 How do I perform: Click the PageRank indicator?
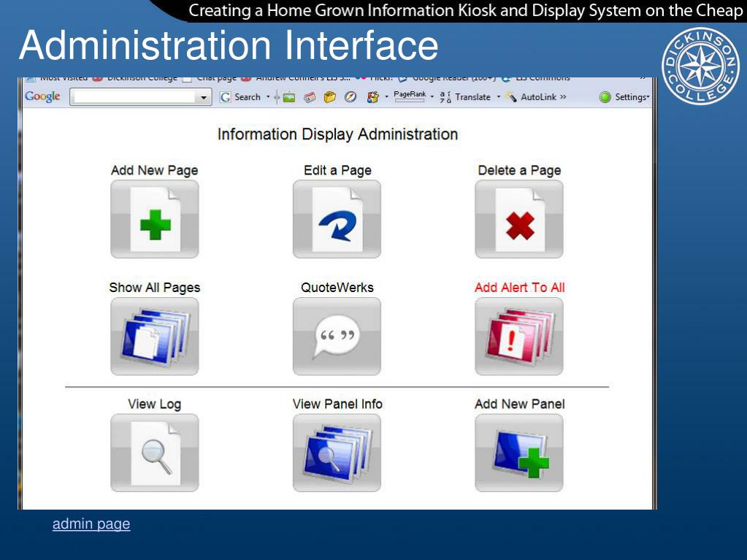pyautogui.click(x=410, y=96)
